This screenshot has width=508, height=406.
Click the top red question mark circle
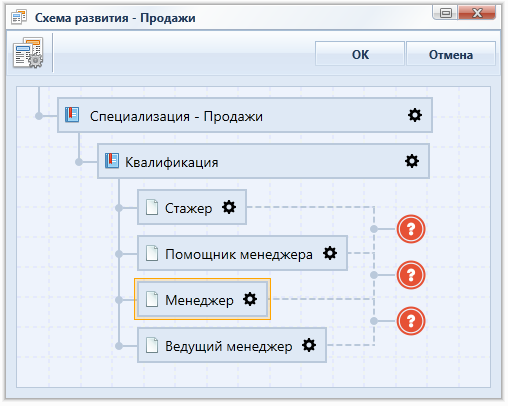coord(411,229)
